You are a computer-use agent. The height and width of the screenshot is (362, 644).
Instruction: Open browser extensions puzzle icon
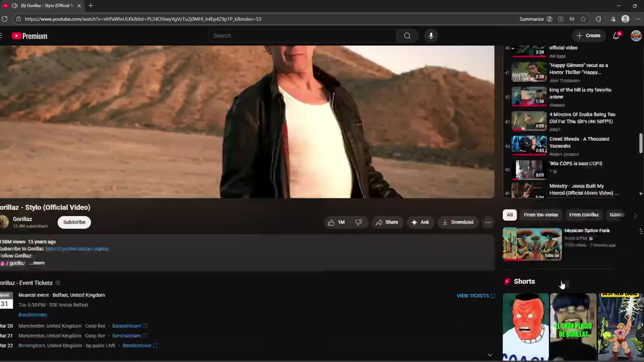[x=598, y=19]
